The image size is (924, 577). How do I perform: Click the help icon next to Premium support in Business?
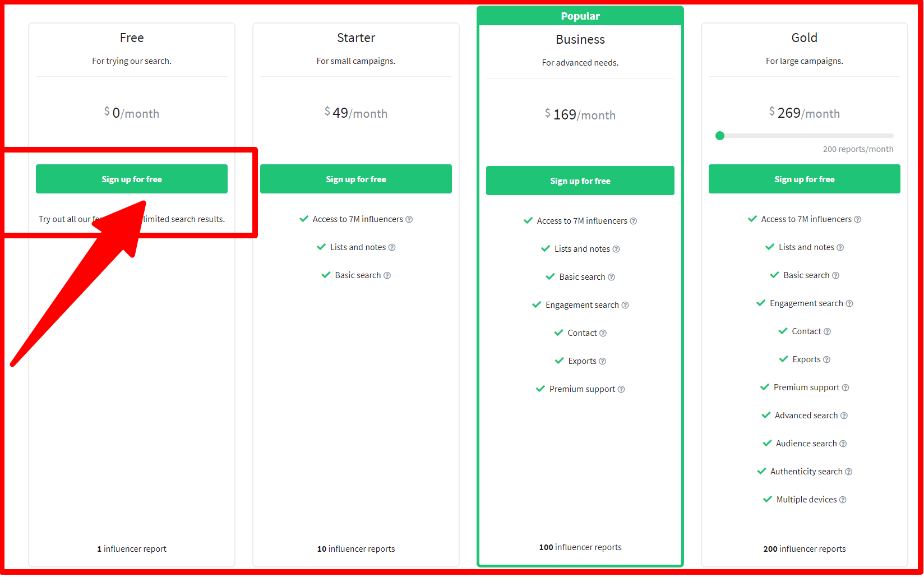coord(621,389)
